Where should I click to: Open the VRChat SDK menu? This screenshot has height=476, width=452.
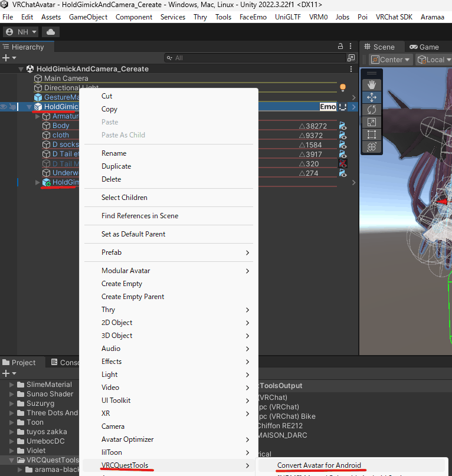pos(394,17)
